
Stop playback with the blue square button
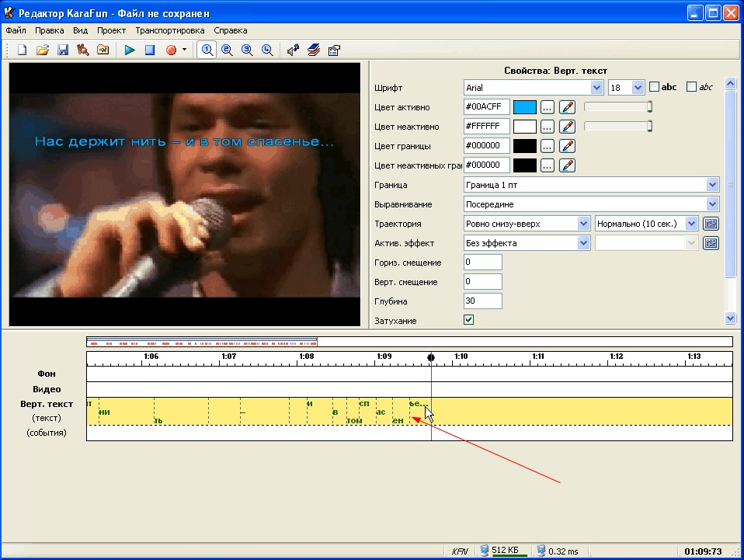click(x=149, y=50)
